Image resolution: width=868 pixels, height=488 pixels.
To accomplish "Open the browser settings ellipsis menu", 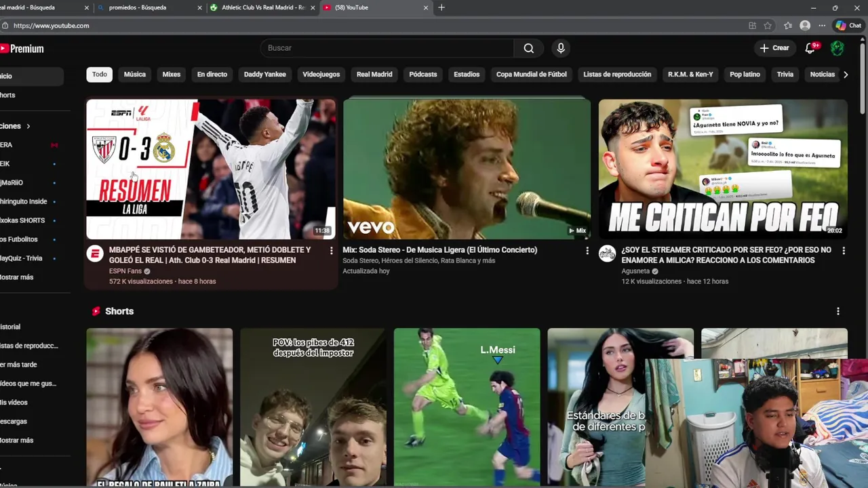I will [822, 26].
